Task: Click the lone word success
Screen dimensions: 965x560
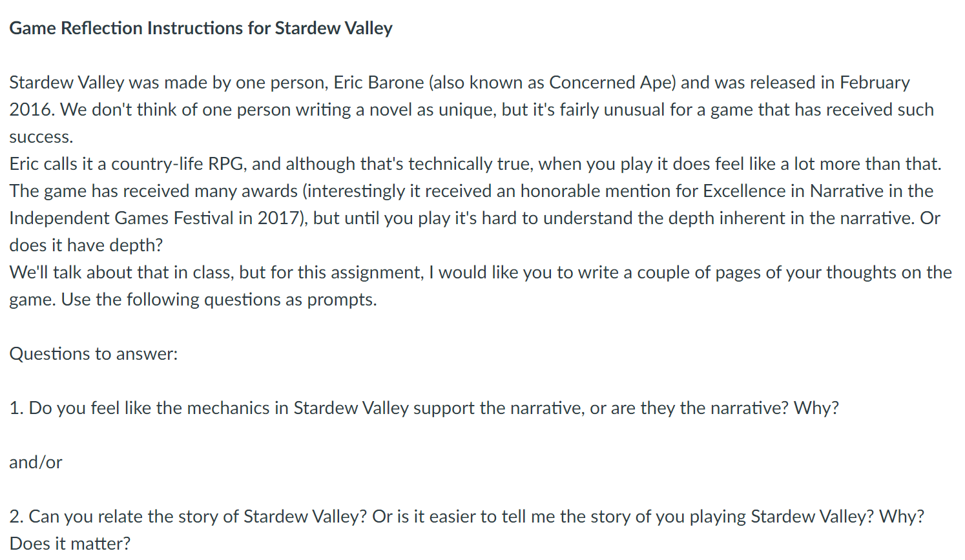Action: (41, 137)
